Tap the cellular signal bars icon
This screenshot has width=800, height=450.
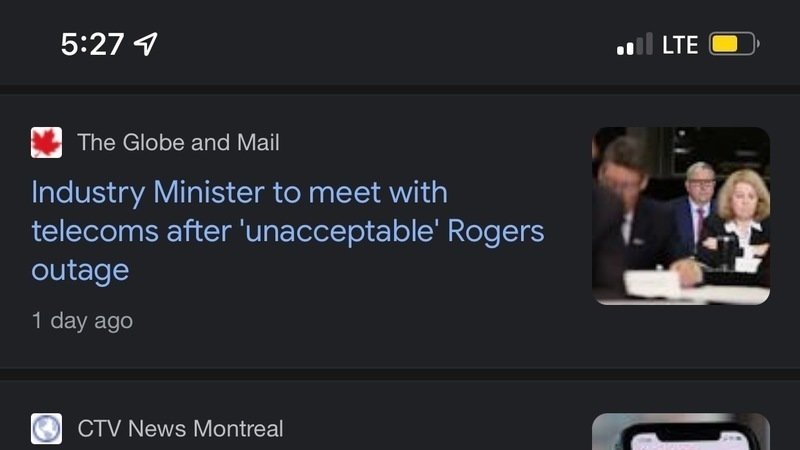634,45
